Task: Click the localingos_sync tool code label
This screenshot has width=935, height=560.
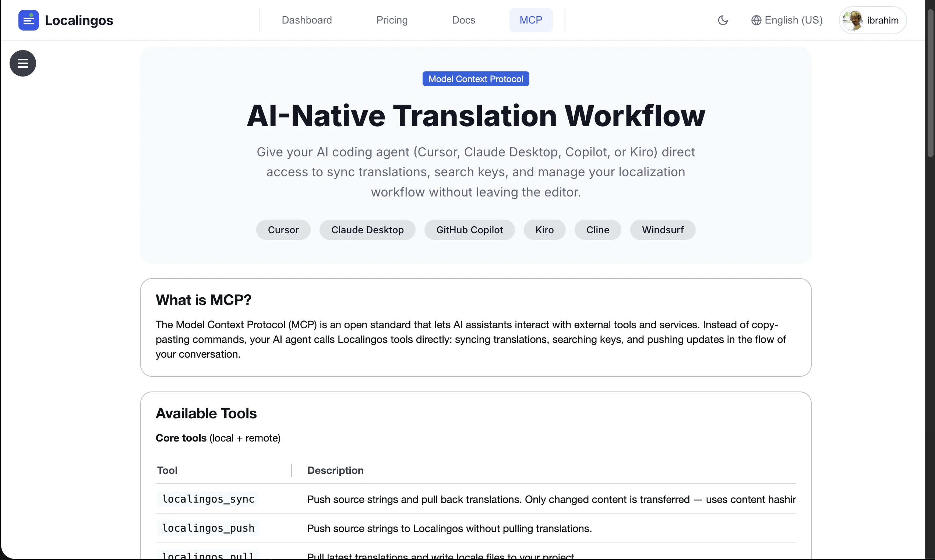Action: click(208, 499)
